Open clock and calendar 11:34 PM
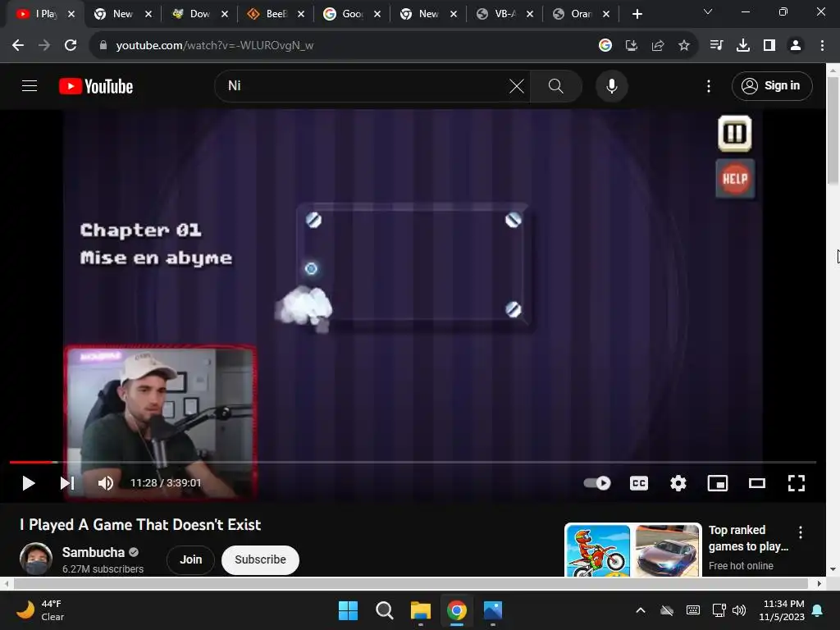Viewport: 840px width, 630px height. pyautogui.click(x=782, y=610)
